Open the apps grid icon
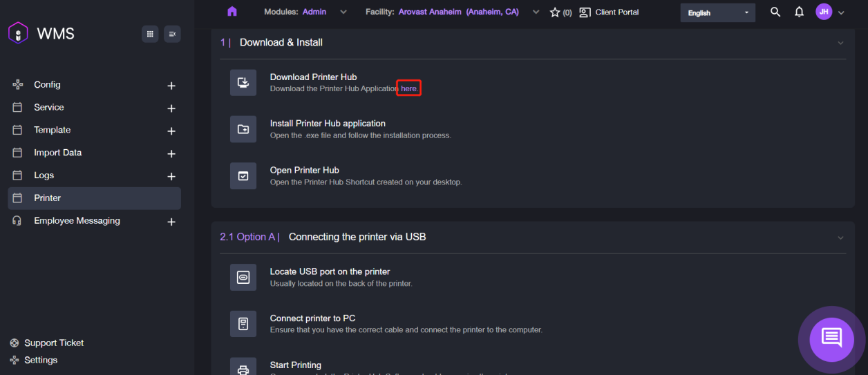The width and height of the screenshot is (868, 375). click(x=150, y=34)
